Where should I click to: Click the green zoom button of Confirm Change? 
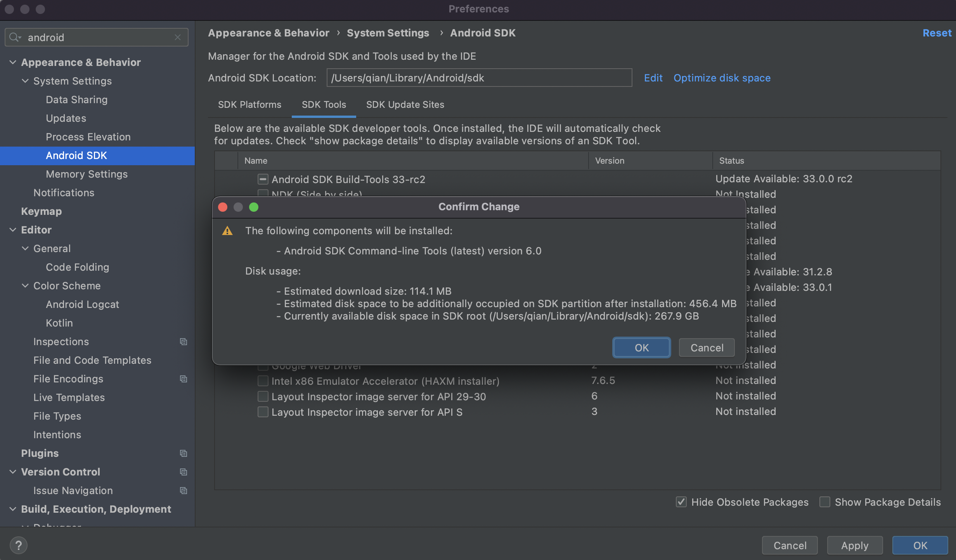click(254, 207)
